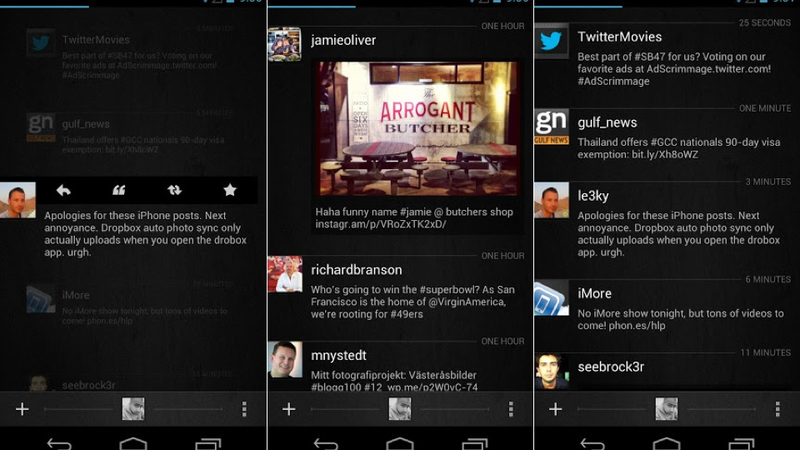Viewport: 800px width, 450px height.
Task: Open le3ky avatar in right screen
Action: click(552, 200)
